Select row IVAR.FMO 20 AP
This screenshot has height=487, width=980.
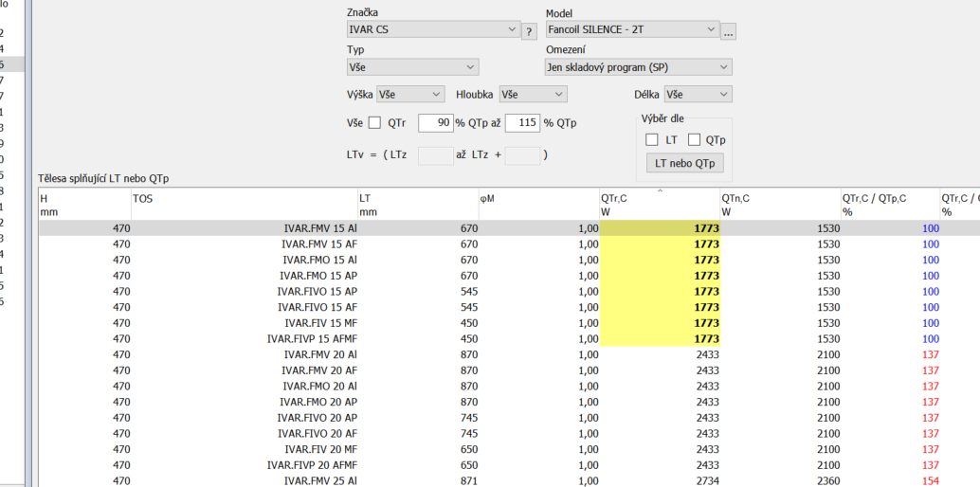click(509, 402)
